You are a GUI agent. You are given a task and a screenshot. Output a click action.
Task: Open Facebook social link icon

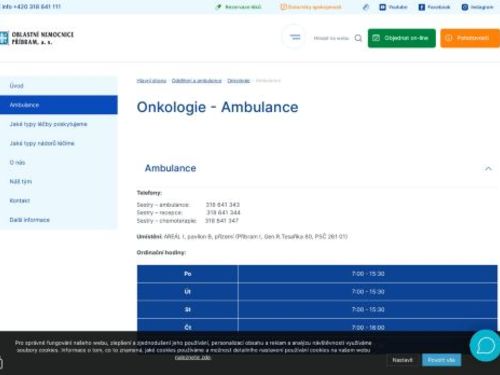(x=422, y=7)
